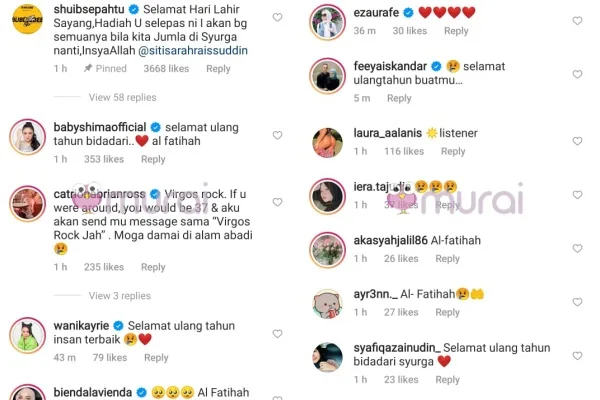This screenshot has width=600, height=400.
Task: Like laura_aalanis's listener comment
Action: tap(577, 141)
